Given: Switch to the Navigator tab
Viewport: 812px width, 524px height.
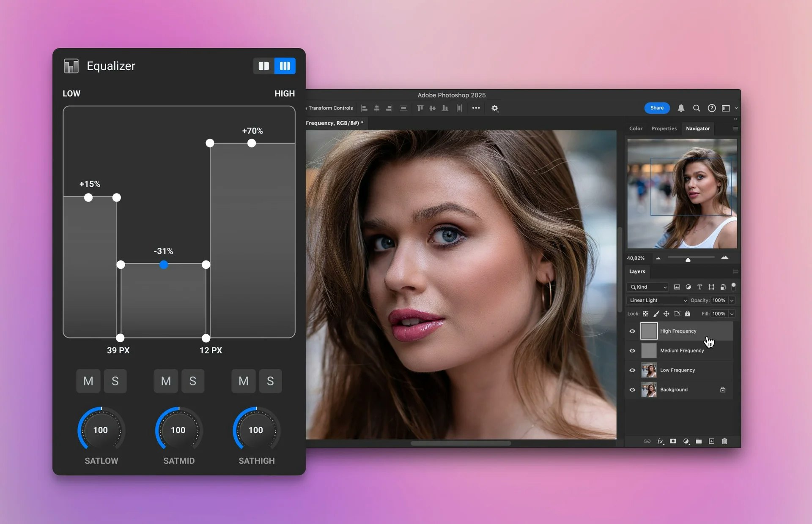Looking at the screenshot, I should (x=698, y=128).
